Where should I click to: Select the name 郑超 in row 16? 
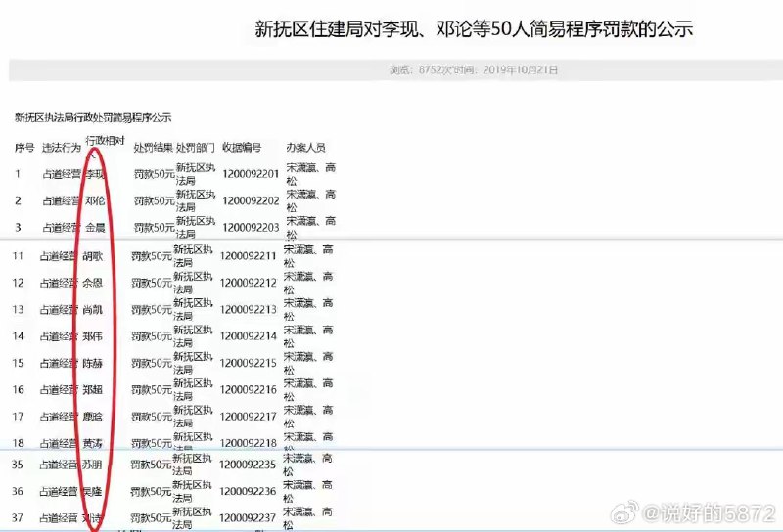click(x=92, y=390)
